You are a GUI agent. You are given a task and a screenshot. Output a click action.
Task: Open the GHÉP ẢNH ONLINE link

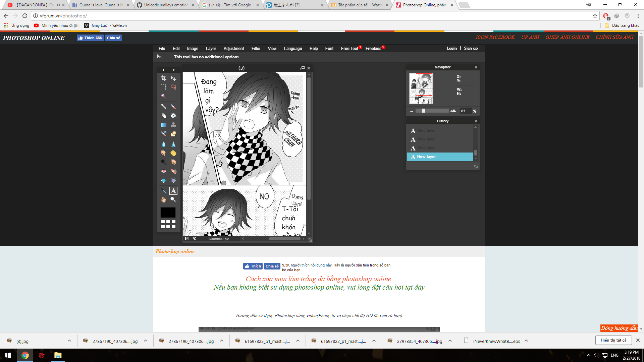567,37
